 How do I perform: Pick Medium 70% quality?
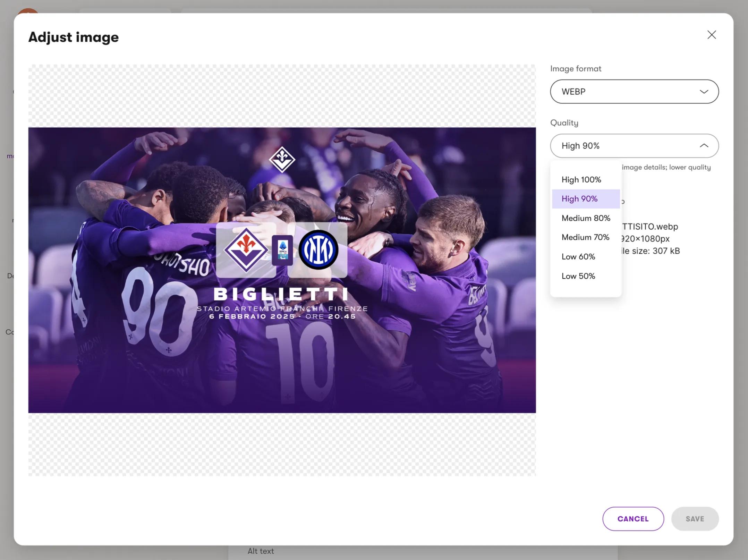[585, 237]
